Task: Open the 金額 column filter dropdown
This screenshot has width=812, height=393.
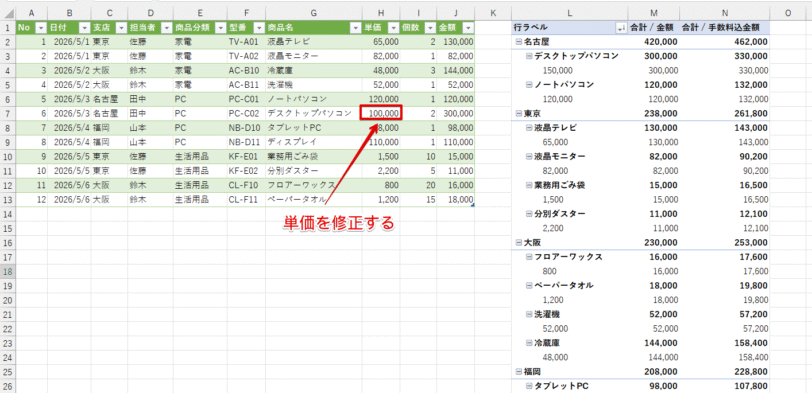Action: 468,28
